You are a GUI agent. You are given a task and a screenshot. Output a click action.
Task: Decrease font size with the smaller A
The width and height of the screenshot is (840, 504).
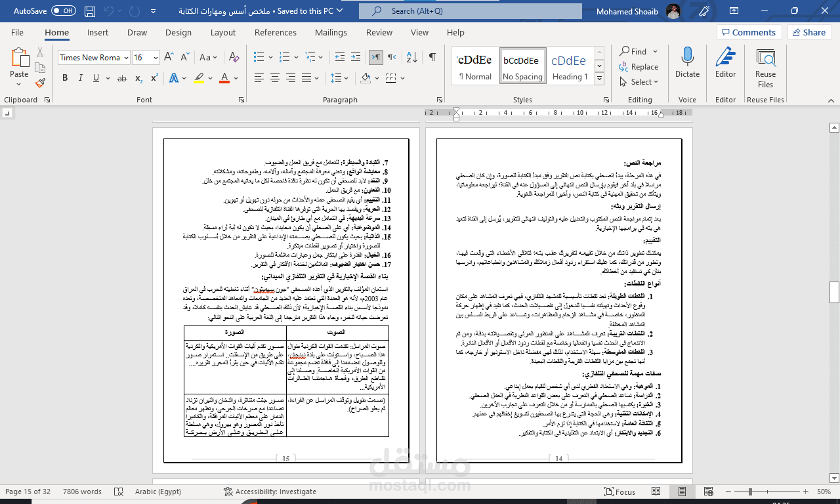click(184, 57)
